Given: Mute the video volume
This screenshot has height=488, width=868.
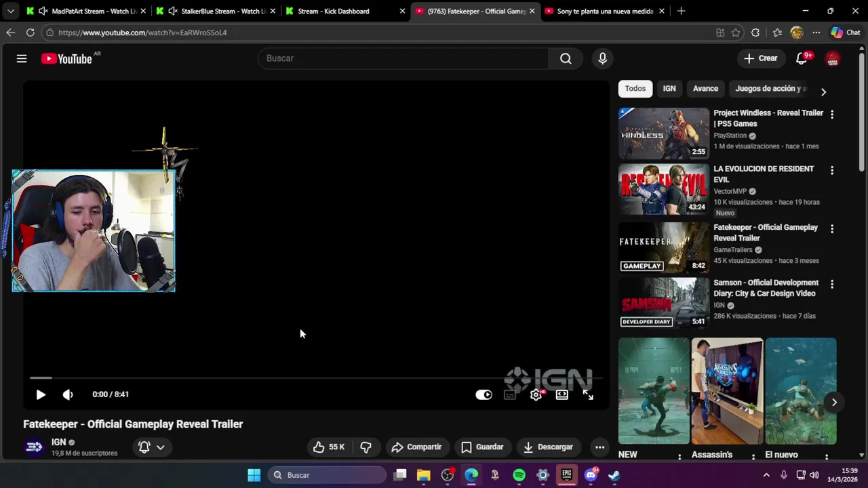Looking at the screenshot, I should [x=68, y=394].
